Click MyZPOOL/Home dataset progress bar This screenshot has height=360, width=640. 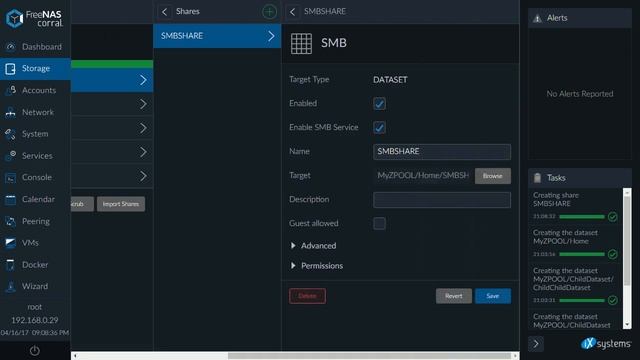pos(582,254)
